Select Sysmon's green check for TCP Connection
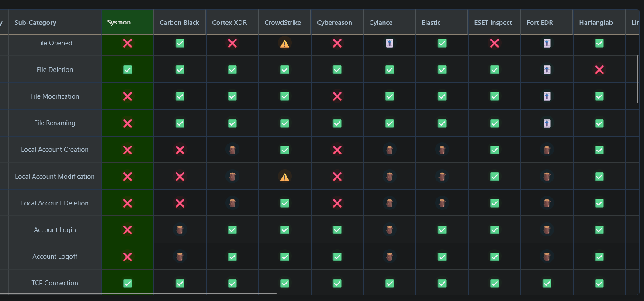 click(128, 284)
